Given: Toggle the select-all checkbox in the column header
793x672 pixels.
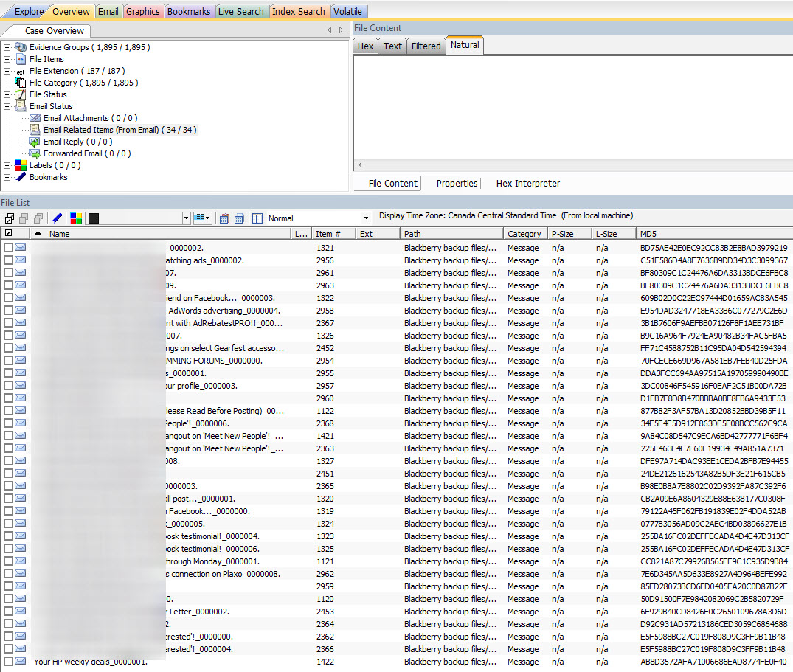Looking at the screenshot, I should click(7, 233).
